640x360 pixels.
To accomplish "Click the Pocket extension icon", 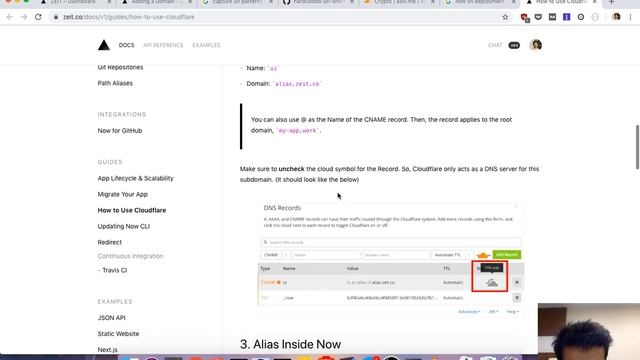I will point(538,17).
